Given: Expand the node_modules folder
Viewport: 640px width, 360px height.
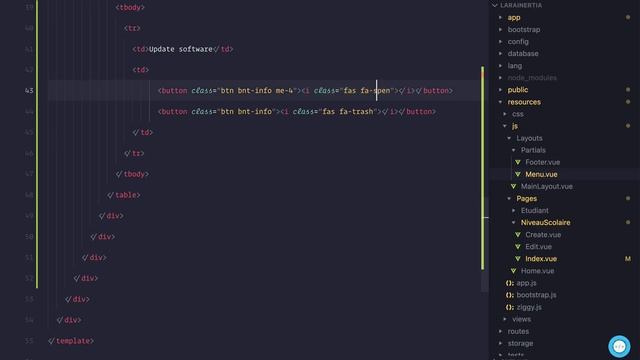Looking at the screenshot, I should pos(500,78).
